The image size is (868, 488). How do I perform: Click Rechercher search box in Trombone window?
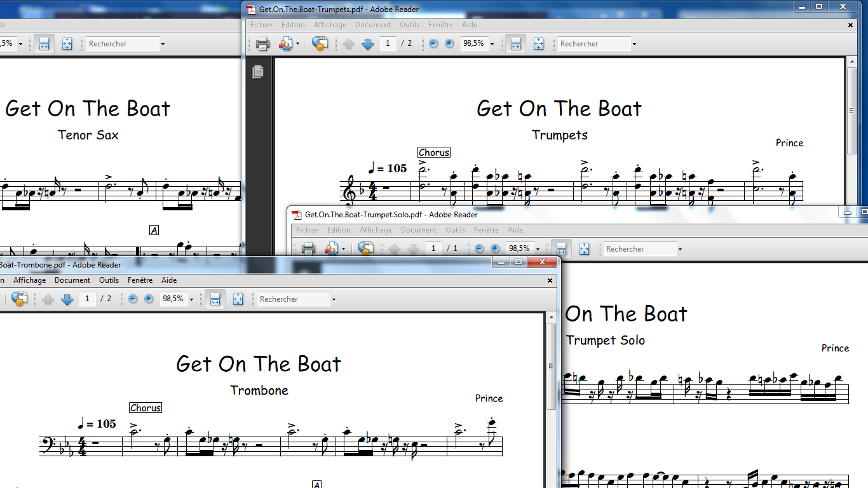293,299
